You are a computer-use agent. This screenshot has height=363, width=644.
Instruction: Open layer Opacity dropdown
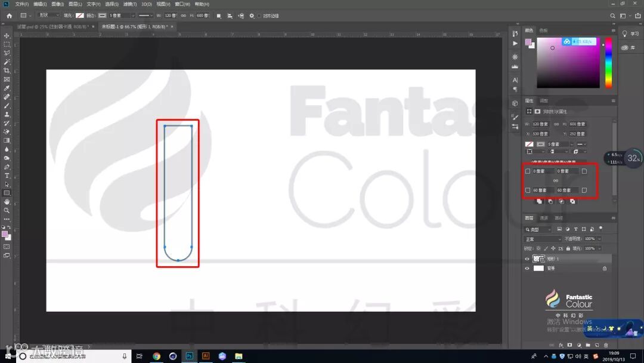[x=600, y=239]
